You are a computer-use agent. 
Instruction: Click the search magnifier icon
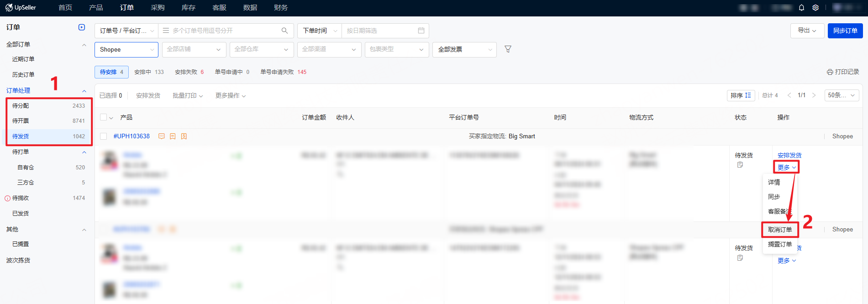click(x=284, y=31)
